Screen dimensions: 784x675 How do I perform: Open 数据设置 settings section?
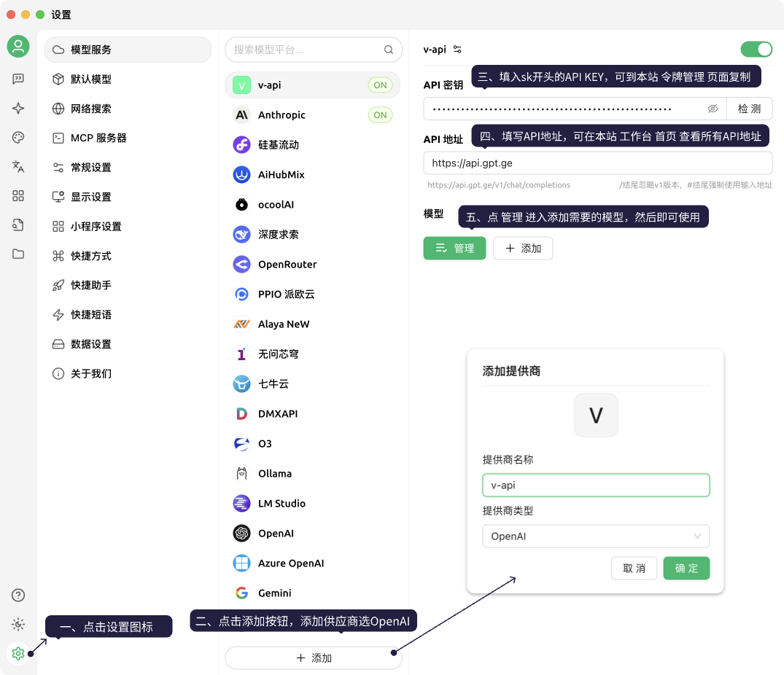pos(128,344)
